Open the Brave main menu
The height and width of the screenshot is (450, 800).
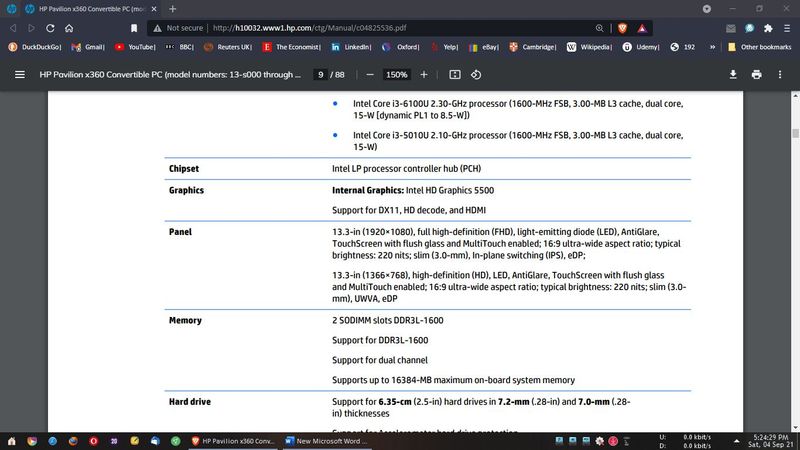(x=787, y=28)
